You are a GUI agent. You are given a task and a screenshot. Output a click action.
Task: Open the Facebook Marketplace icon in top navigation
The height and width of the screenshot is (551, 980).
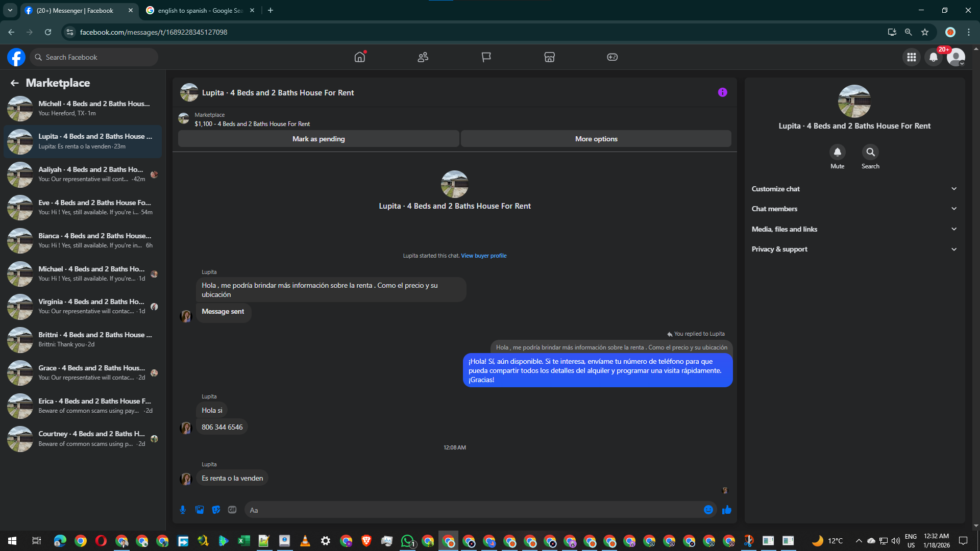point(549,57)
